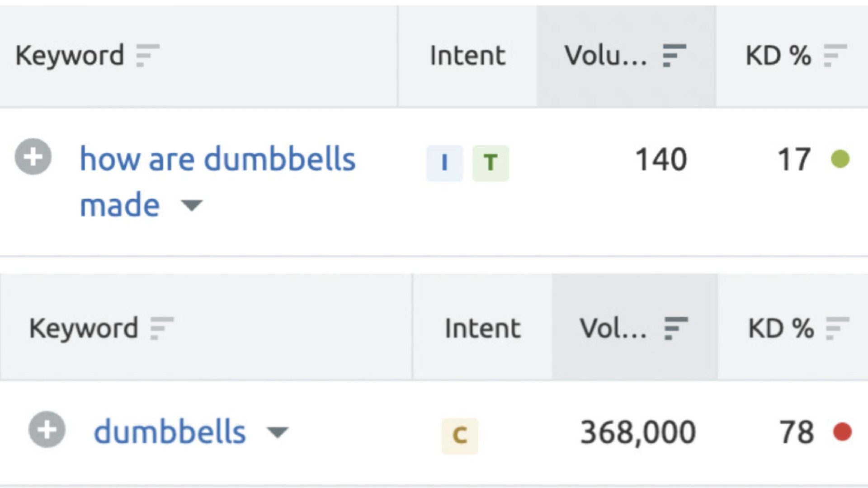This screenshot has width=868, height=488.
Task: Sort by Keyword in the top table
Action: click(x=148, y=56)
